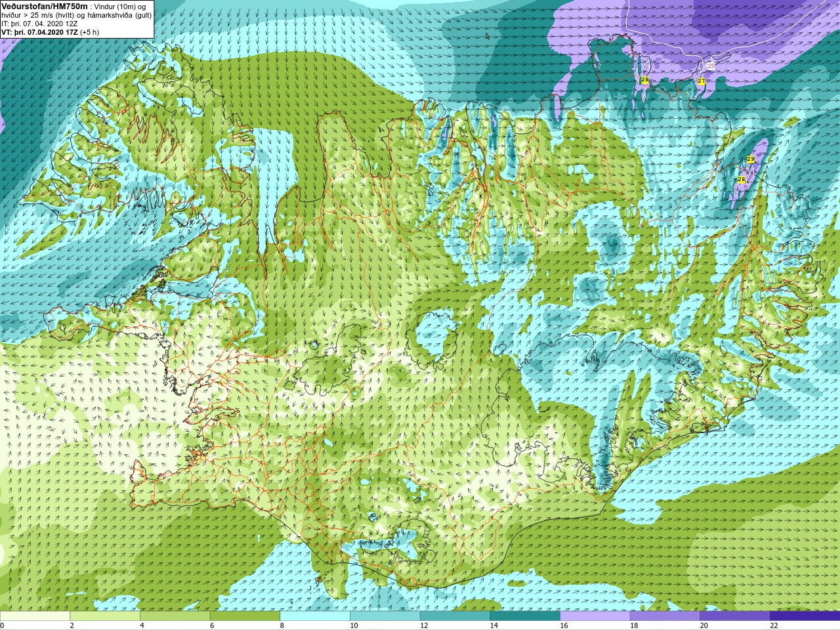Select the 0–2 m/s pale cream legend swatch
Viewport: 840px width, 630px height.
35,616
